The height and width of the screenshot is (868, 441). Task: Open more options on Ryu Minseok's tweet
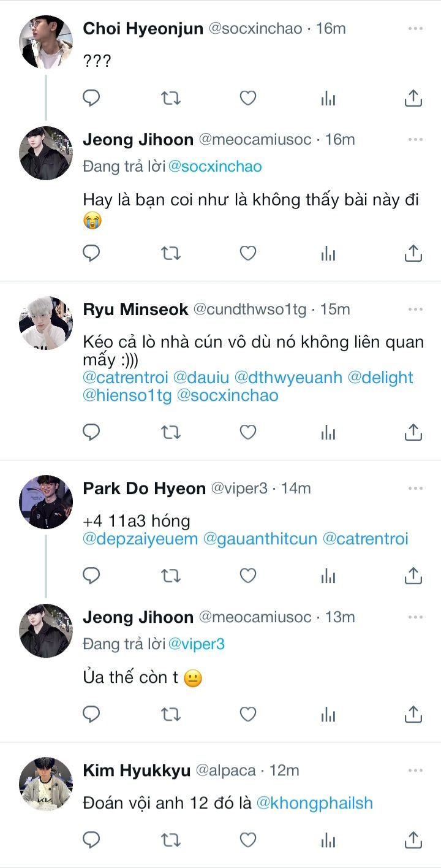click(x=415, y=310)
